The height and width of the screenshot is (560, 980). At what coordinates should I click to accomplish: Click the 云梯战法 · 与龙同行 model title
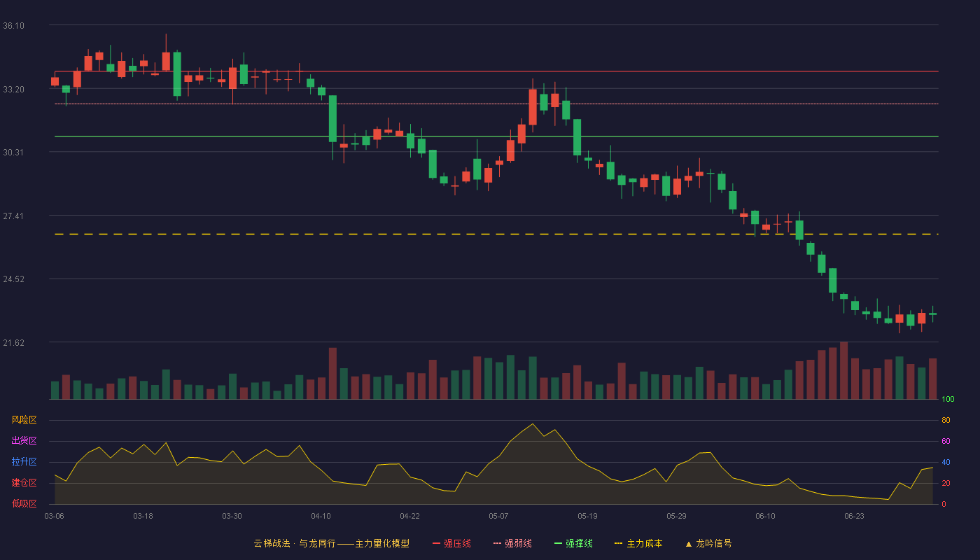(x=331, y=543)
